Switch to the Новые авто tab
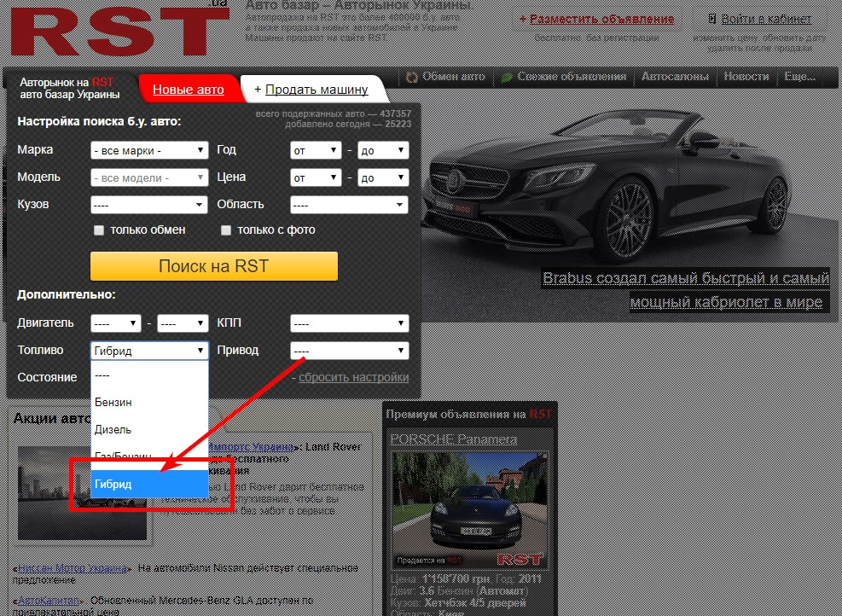 [x=189, y=89]
